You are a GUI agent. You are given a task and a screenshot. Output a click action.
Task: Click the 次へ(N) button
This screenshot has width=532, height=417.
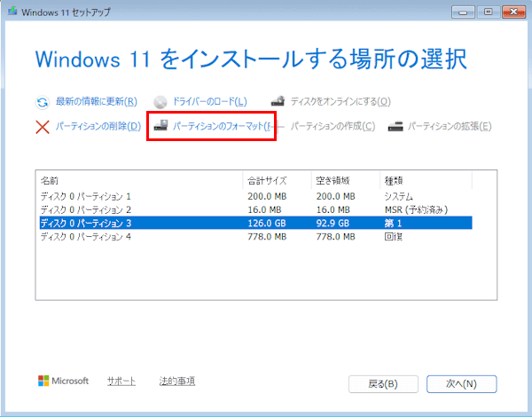[461, 384]
